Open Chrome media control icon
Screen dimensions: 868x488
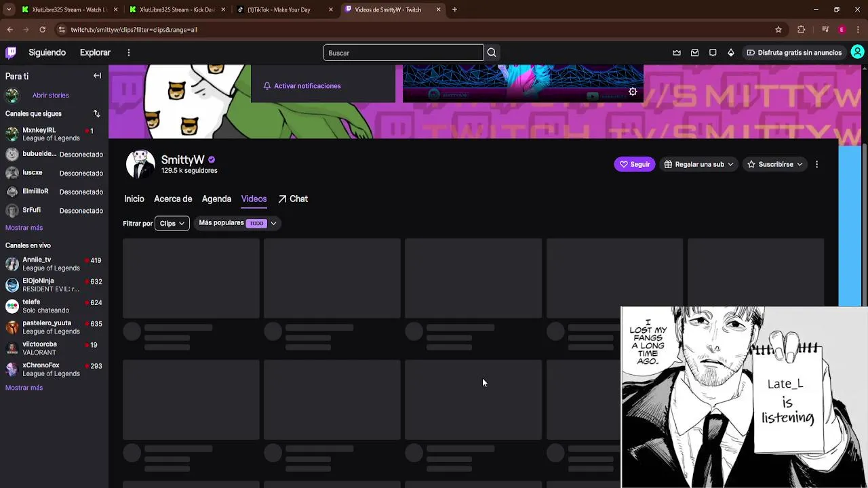point(825,30)
